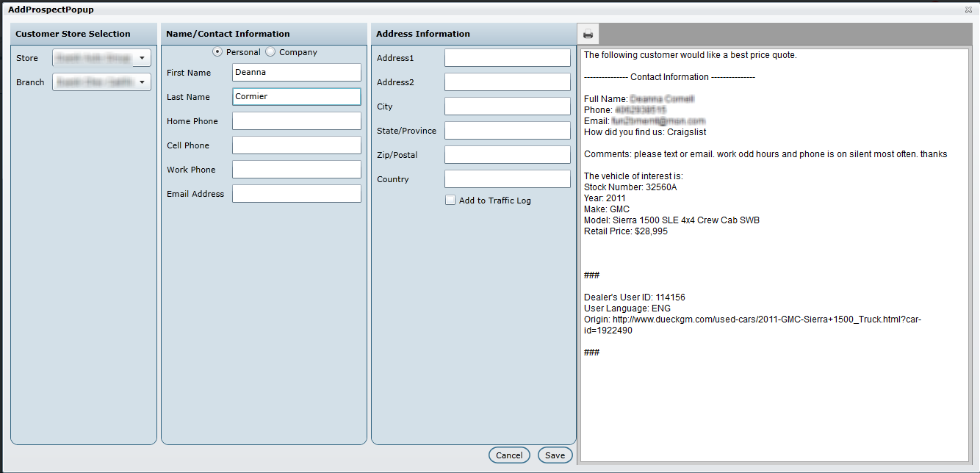Focus the Email Address field
Screen dimensions: 980x473
[296, 194]
